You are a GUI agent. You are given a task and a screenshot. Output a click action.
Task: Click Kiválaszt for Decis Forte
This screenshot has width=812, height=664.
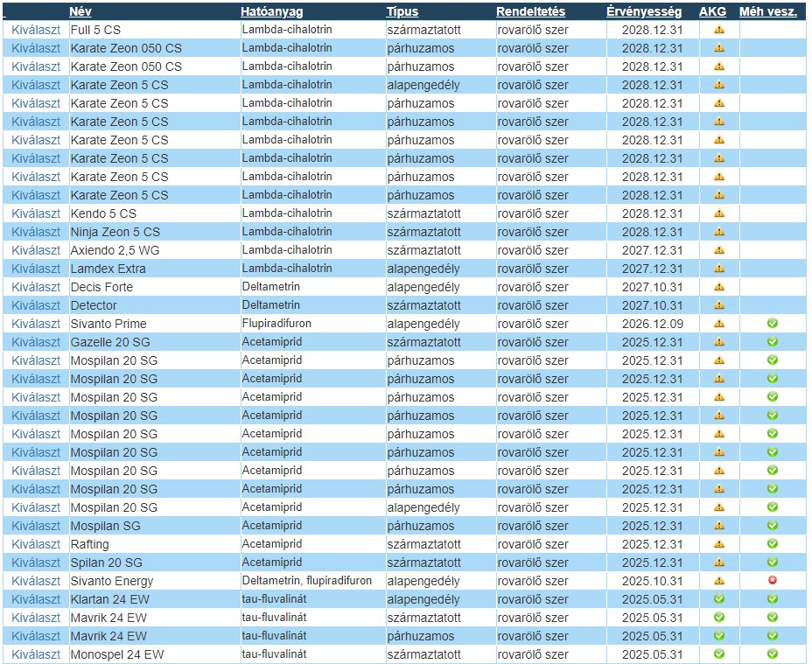36,288
